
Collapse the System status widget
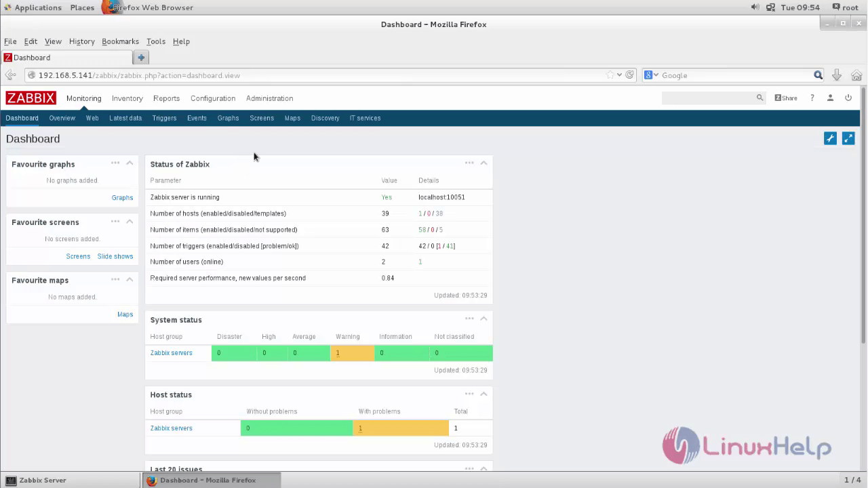[484, 319]
